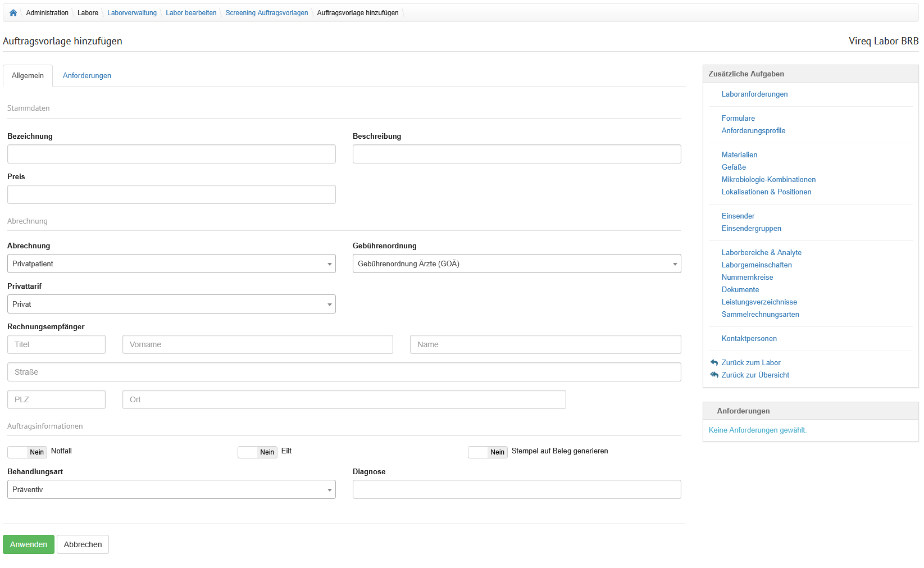924x568 pixels.
Task: Open the Behandlungsart dropdown
Action: [x=171, y=490]
